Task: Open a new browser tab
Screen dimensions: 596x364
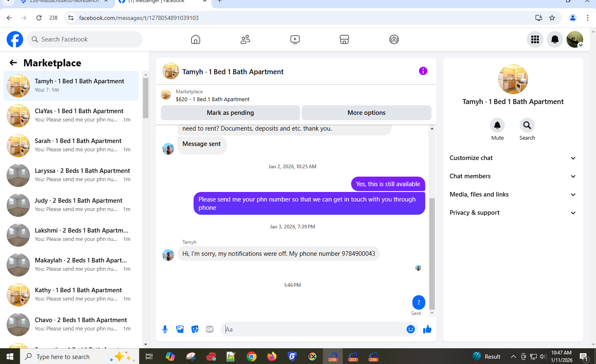Action: click(x=220, y=2)
